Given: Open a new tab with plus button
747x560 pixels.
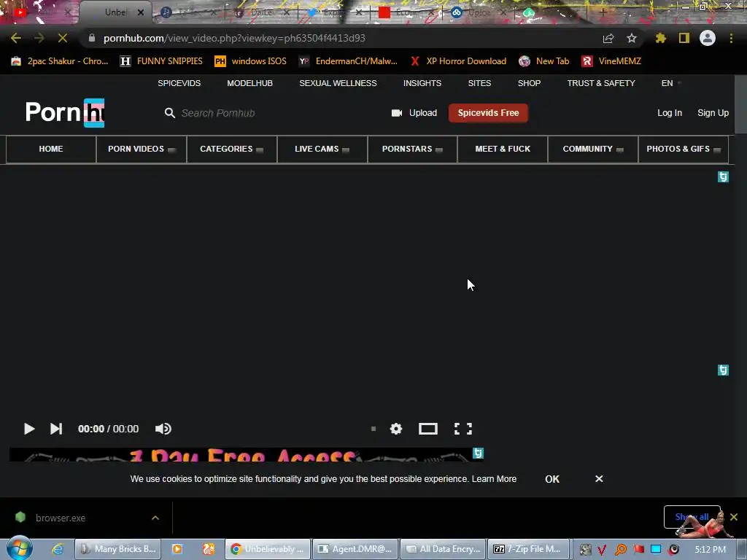Looking at the screenshot, I should click(x=603, y=12).
